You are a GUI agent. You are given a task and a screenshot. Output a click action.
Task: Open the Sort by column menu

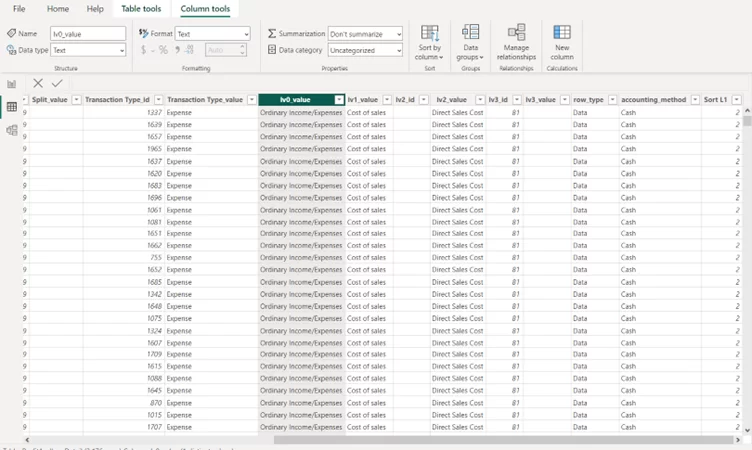coord(430,42)
